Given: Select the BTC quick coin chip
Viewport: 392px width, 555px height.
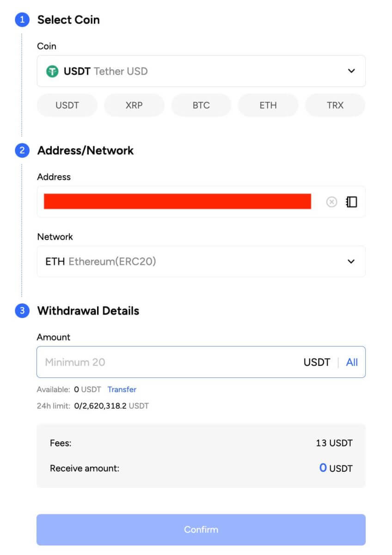Looking at the screenshot, I should (x=201, y=105).
